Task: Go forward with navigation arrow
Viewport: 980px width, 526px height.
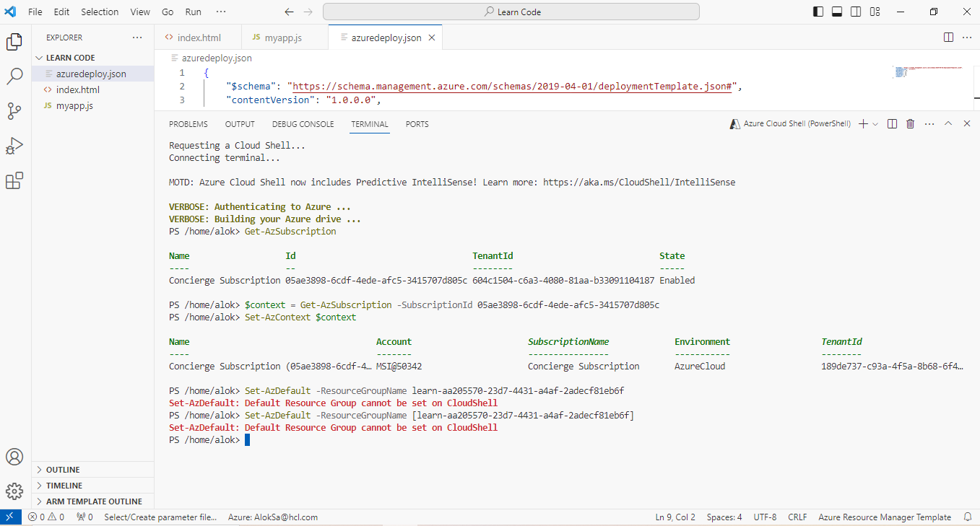Action: (308, 12)
